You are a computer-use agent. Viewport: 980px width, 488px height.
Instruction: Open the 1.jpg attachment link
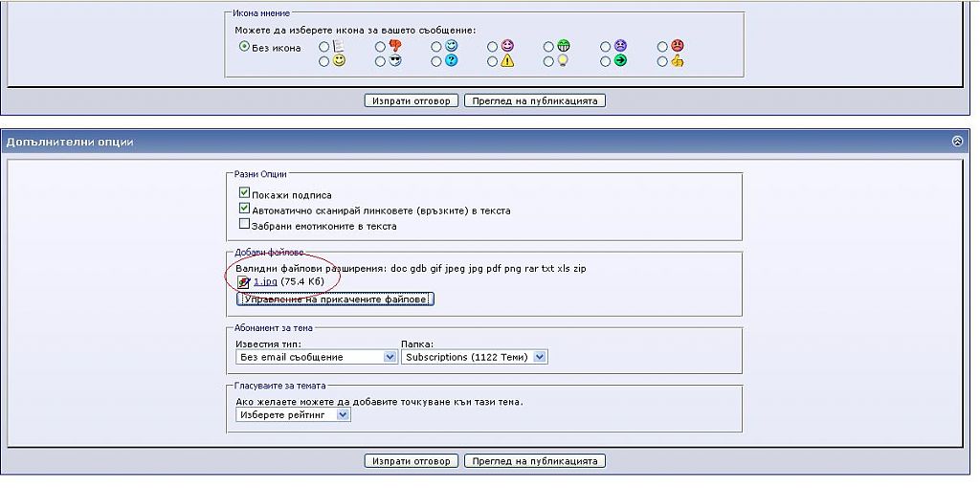265,282
